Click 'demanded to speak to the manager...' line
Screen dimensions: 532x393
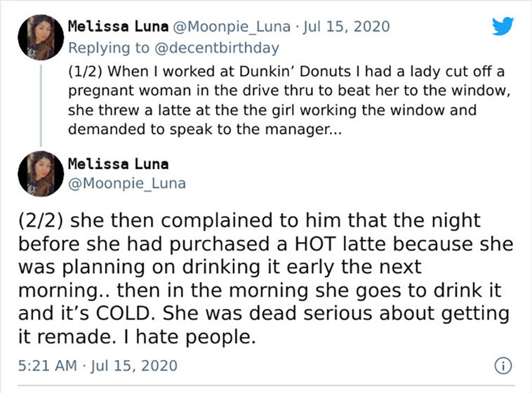click(205, 129)
